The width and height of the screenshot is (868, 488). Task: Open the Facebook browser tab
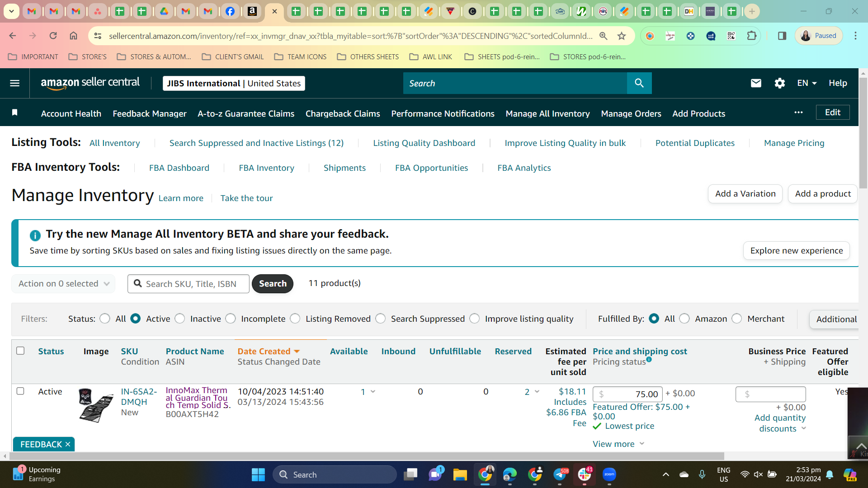230,11
